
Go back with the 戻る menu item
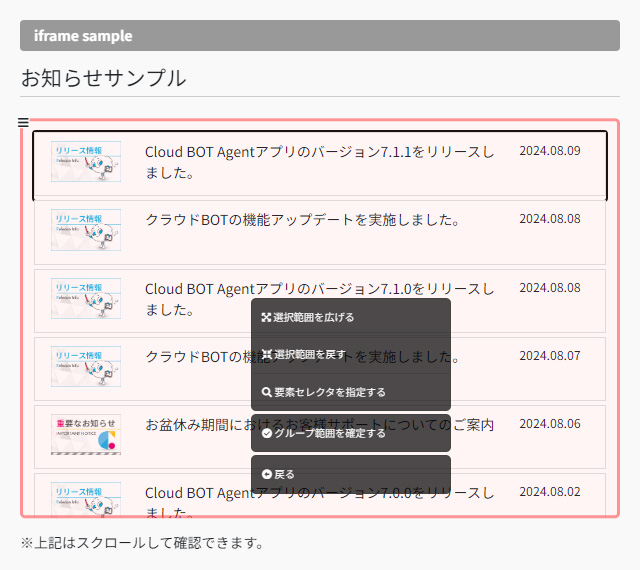click(x=351, y=474)
